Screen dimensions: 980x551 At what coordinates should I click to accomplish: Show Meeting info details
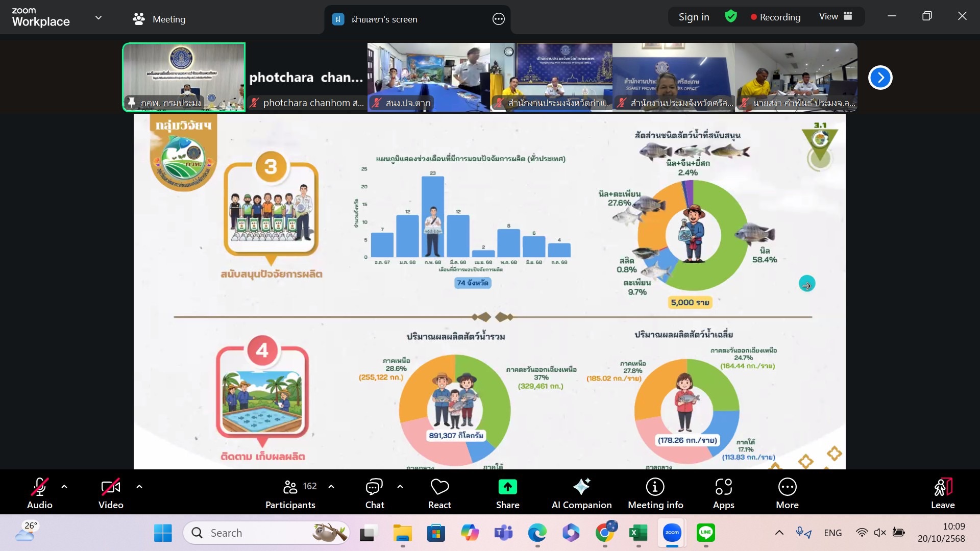click(x=655, y=493)
